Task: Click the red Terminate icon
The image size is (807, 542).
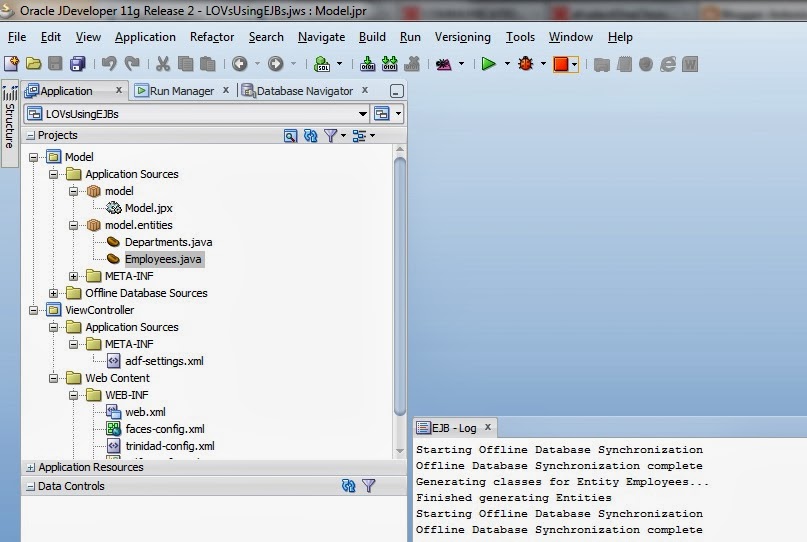Action: point(561,64)
